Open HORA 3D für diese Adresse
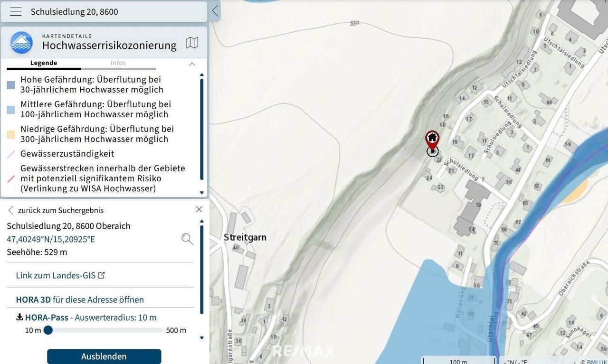Viewport: 608px width, 364px height. coord(80,299)
